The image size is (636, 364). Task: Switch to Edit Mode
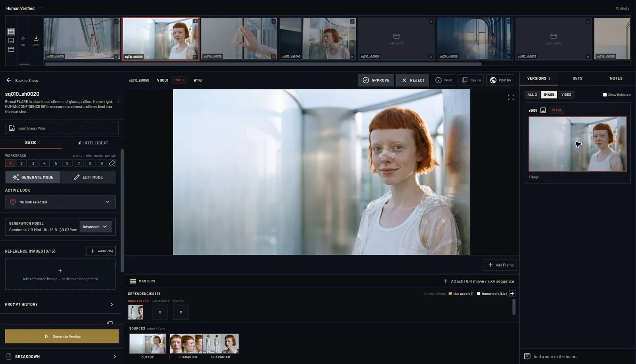(88, 177)
